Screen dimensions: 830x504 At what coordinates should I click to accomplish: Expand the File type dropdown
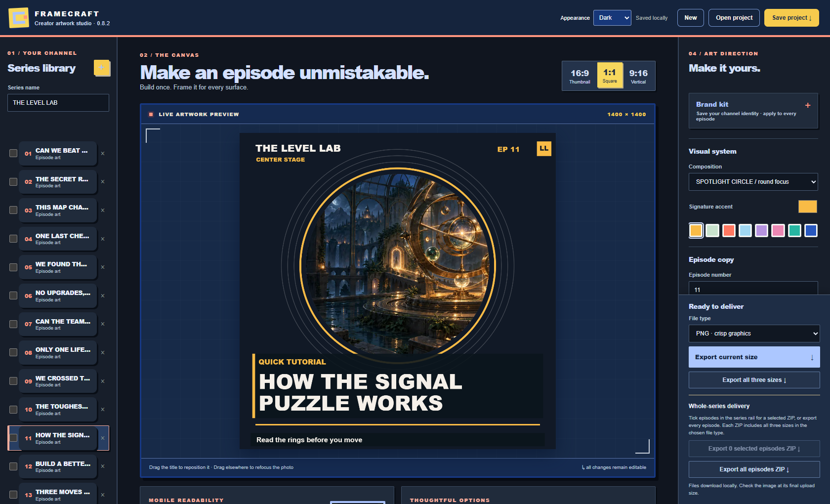click(754, 334)
